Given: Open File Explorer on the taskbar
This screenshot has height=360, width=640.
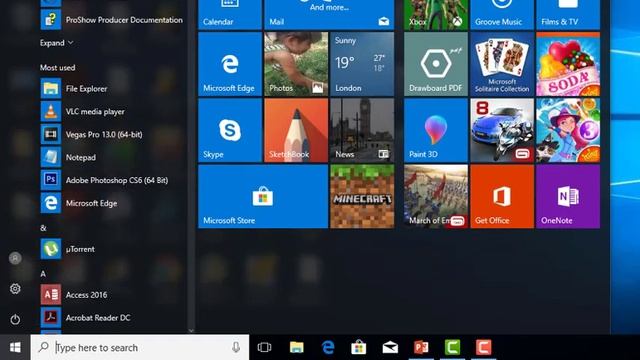Looking at the screenshot, I should coord(297,347).
